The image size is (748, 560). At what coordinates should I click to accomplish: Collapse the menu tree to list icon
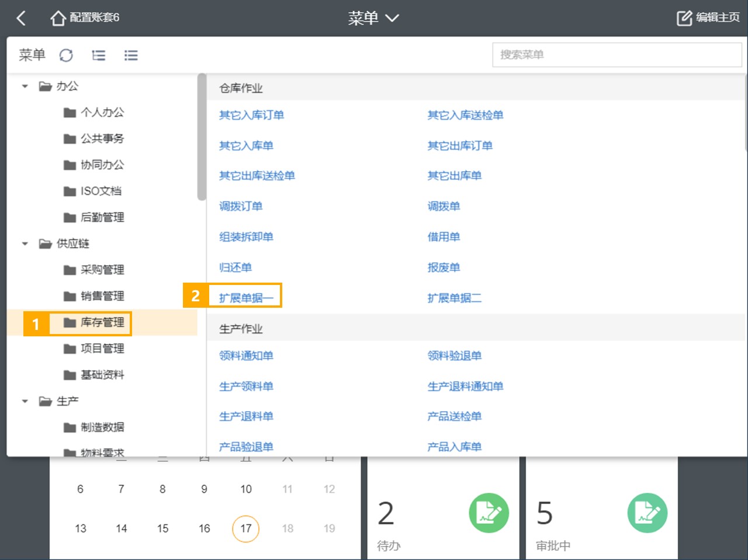pos(131,55)
